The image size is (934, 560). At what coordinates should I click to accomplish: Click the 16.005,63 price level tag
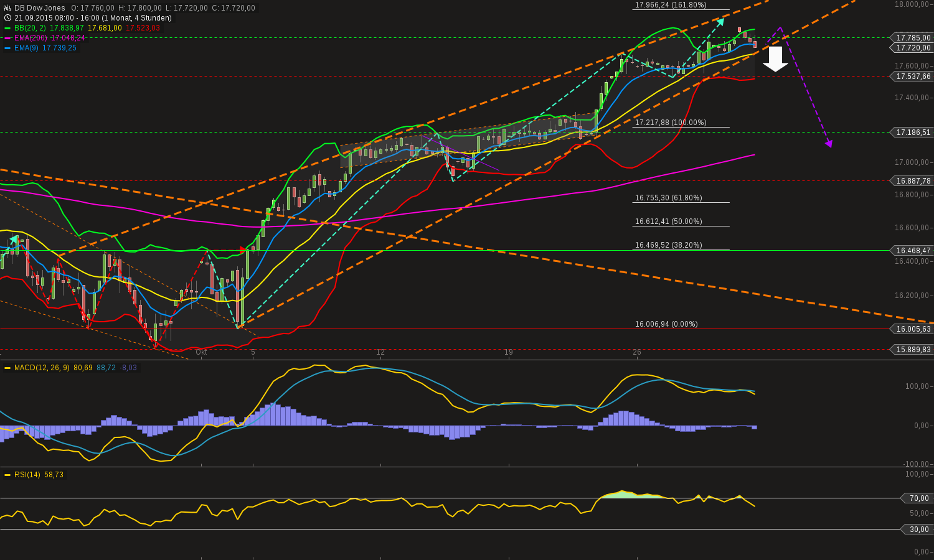913,329
